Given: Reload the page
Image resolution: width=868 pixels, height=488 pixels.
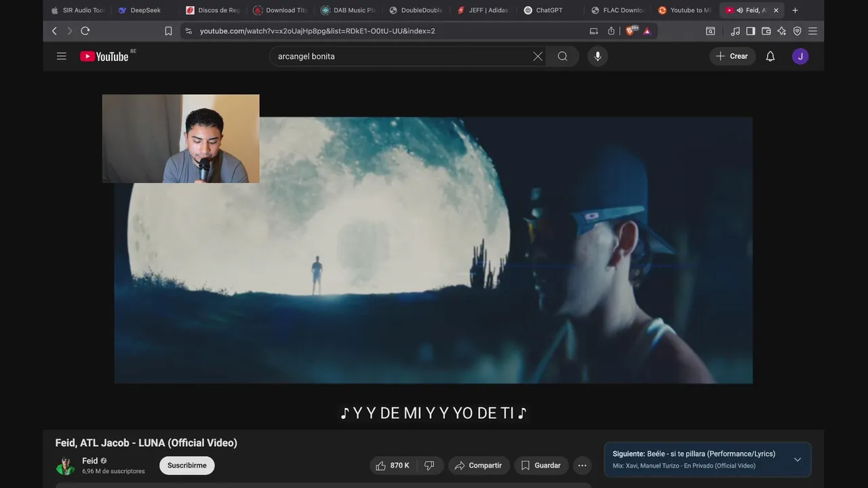Looking at the screenshot, I should tap(85, 30).
